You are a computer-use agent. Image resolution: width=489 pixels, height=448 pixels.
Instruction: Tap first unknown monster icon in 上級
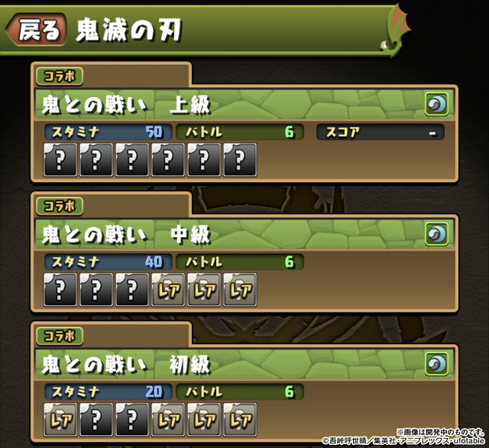coord(60,160)
